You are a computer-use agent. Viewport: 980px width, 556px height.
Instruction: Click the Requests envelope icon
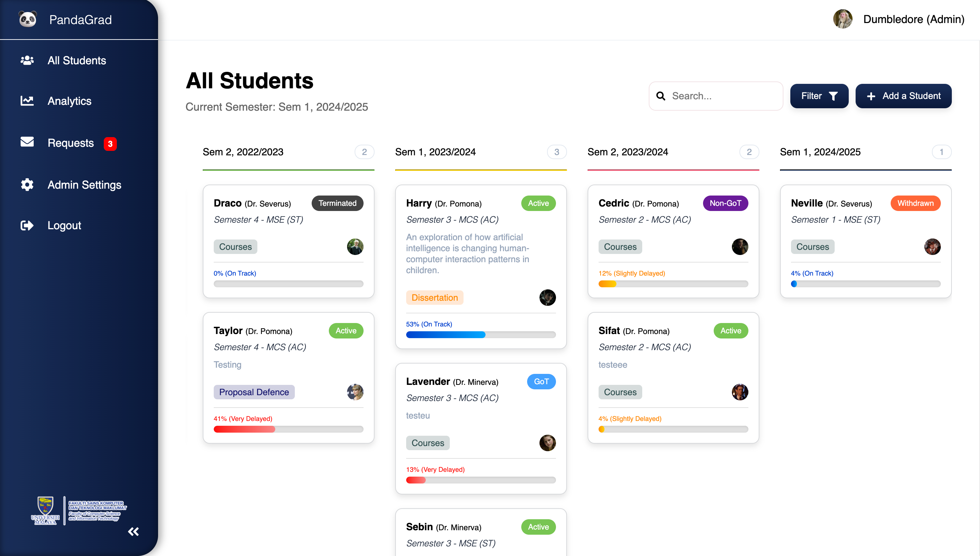tap(27, 142)
